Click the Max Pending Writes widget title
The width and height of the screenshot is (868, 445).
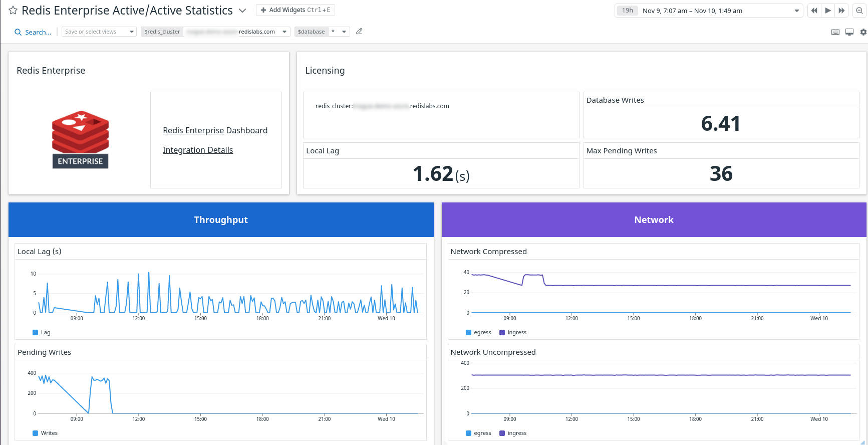tap(622, 151)
